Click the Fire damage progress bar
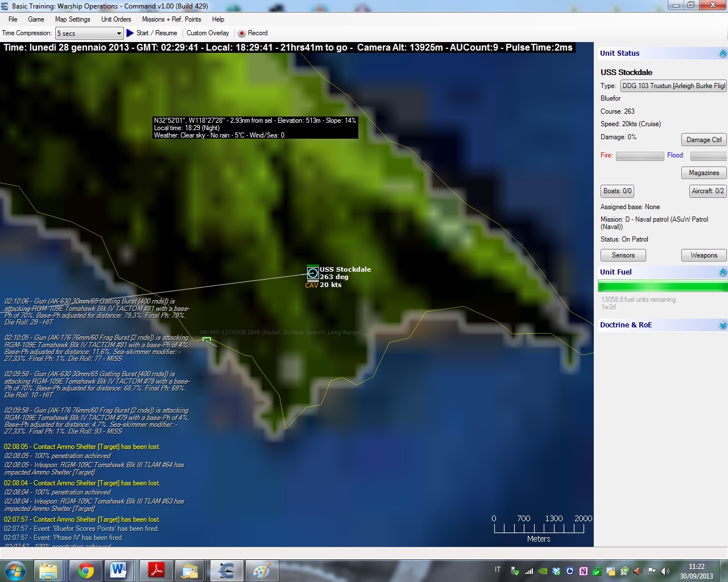 (640, 156)
